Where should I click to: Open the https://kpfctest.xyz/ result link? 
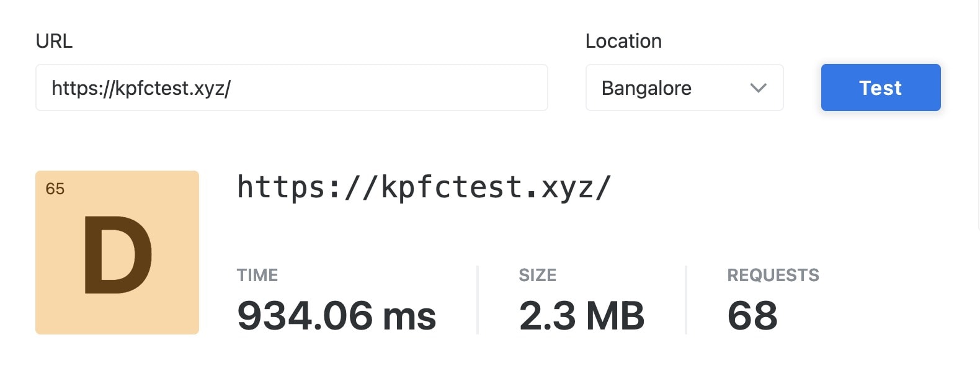click(423, 187)
